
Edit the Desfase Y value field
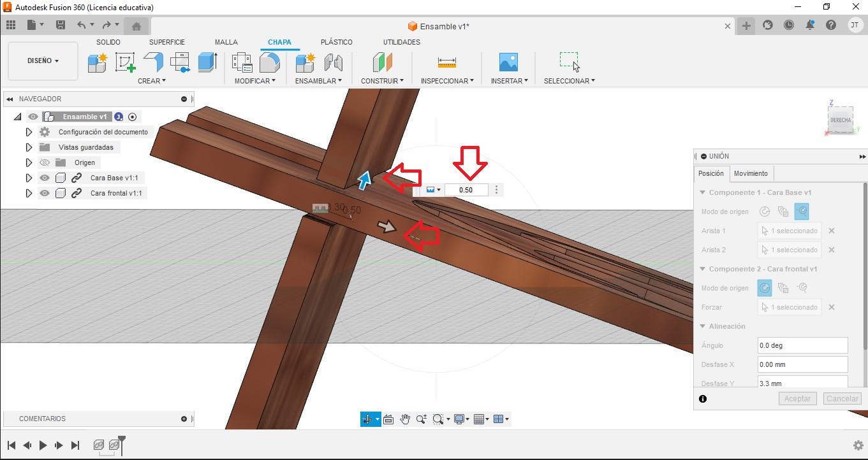point(802,382)
